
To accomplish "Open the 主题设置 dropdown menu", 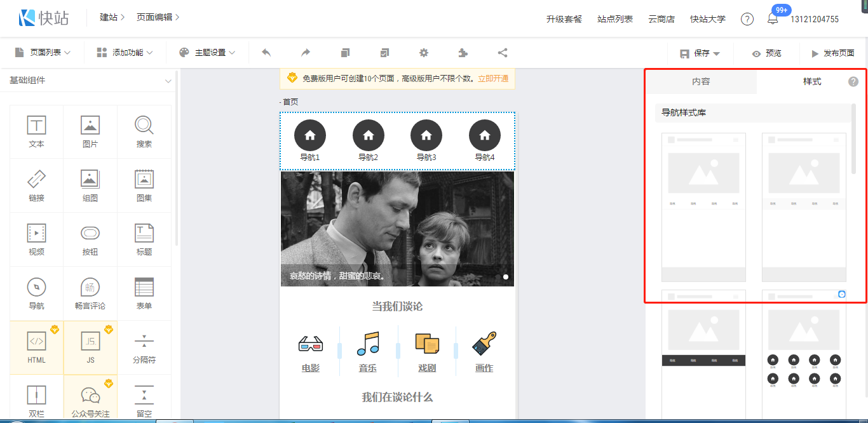I will pos(207,53).
